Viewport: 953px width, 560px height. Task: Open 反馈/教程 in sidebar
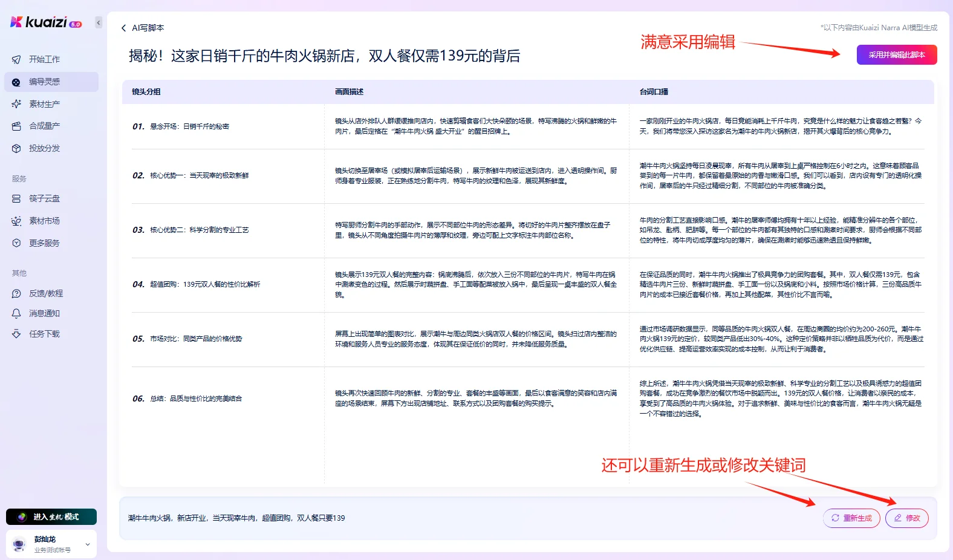point(51,293)
